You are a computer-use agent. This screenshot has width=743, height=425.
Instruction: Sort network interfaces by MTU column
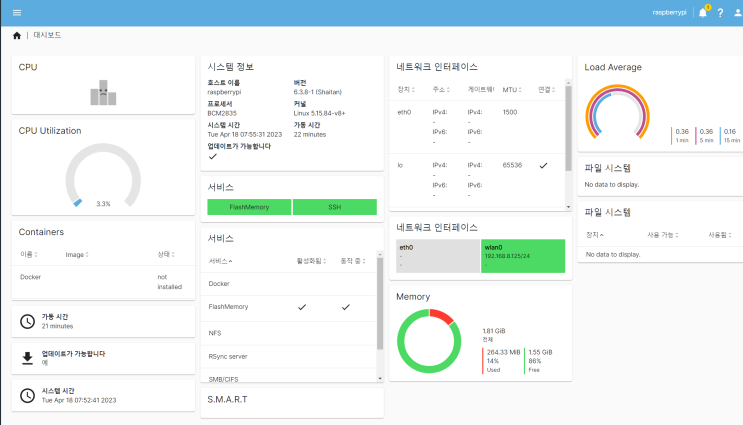[x=512, y=90]
